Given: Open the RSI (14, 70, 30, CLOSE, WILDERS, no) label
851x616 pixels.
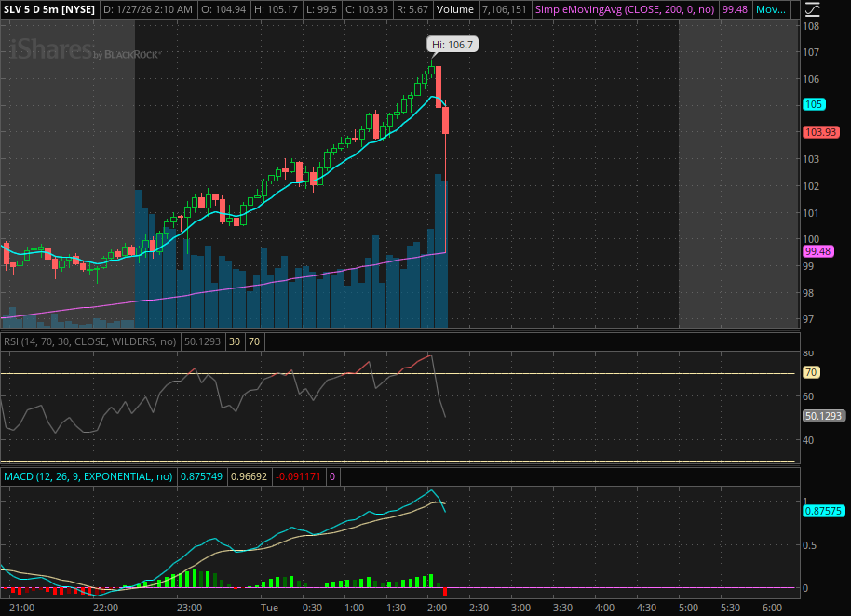Looking at the screenshot, I should click(89, 341).
